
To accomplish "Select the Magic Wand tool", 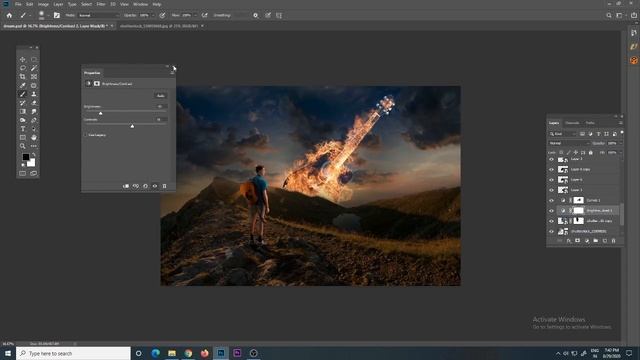I will (34, 68).
